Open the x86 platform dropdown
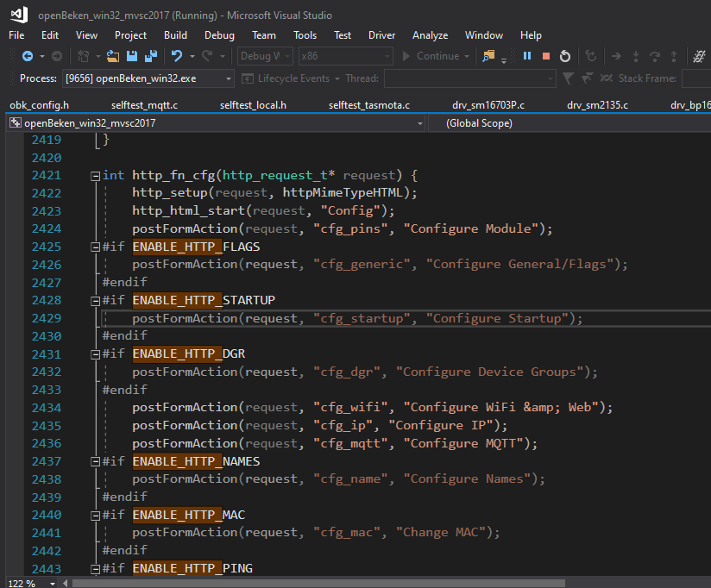711x588 pixels. 345,56
